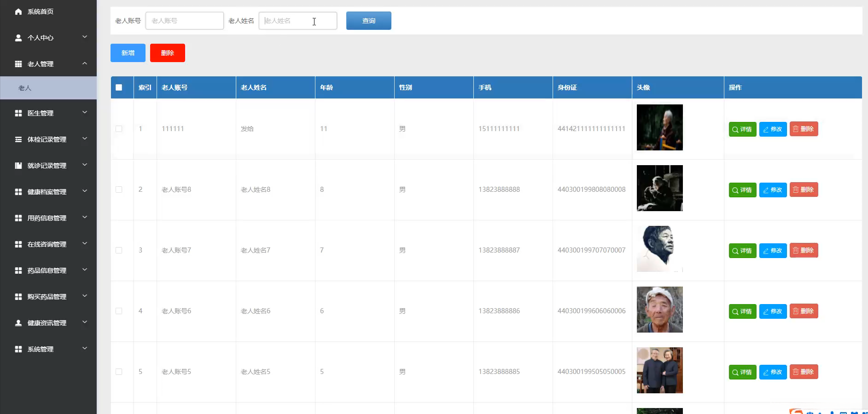
Task: Expand the 健康档案管理 chevron
Action: pos(85,191)
